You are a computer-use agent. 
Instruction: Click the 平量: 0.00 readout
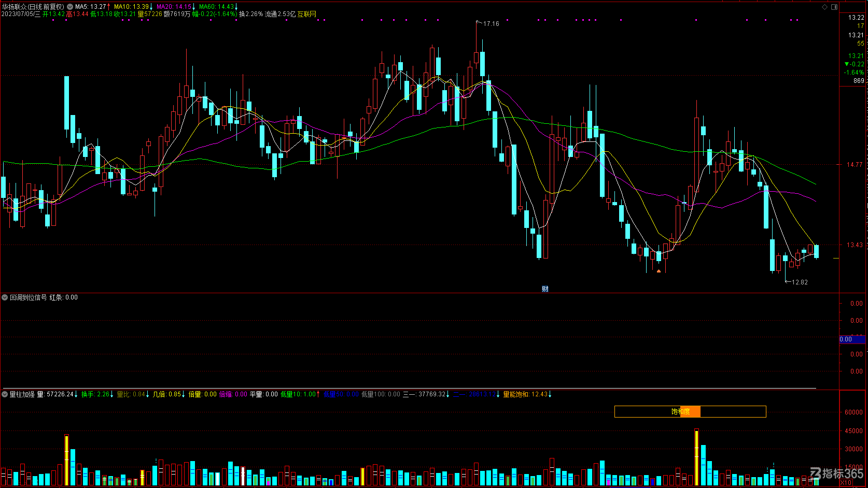[x=264, y=394]
